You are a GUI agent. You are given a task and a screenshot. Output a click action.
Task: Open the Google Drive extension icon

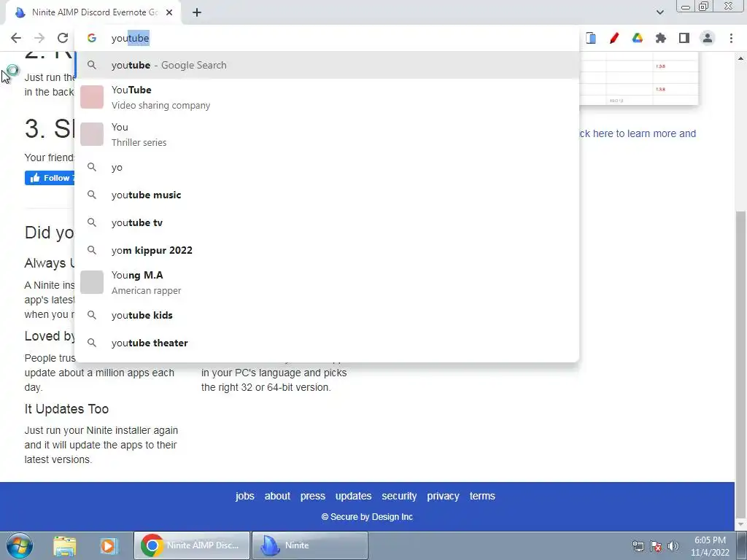(638, 38)
